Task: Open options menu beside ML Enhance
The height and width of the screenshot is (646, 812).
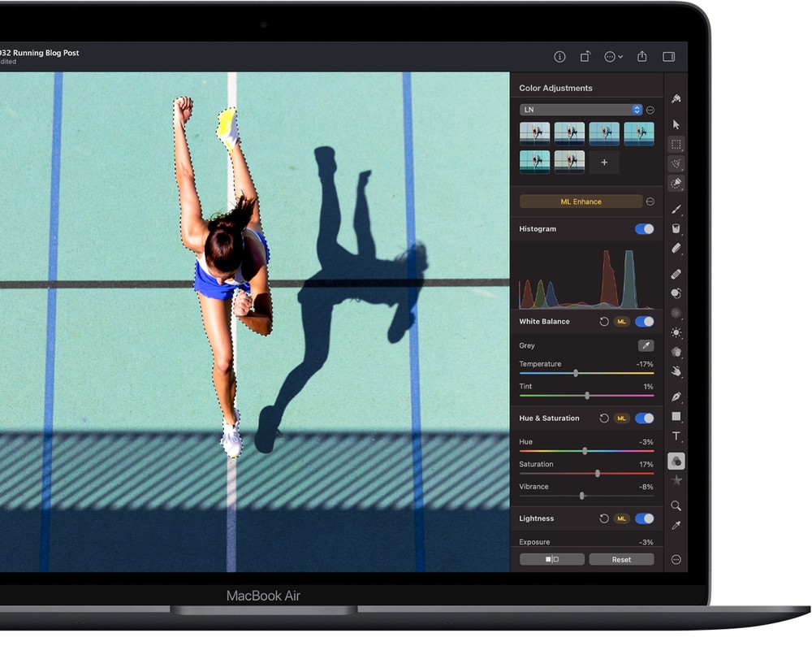Action: [650, 202]
